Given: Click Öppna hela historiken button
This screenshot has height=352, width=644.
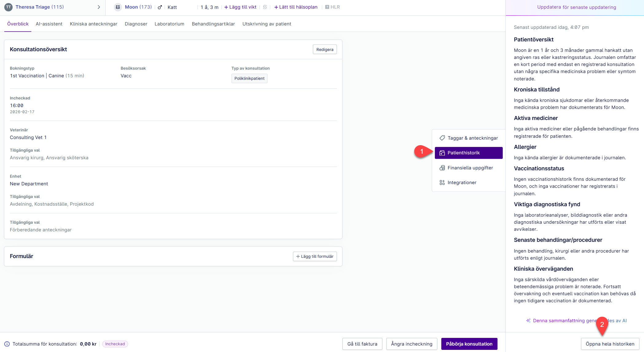Looking at the screenshot, I should [x=610, y=344].
